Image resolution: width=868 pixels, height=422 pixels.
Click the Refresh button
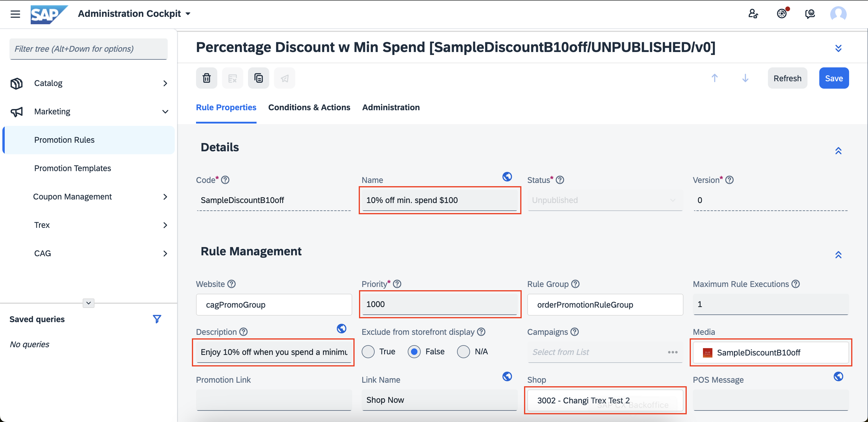click(x=787, y=78)
